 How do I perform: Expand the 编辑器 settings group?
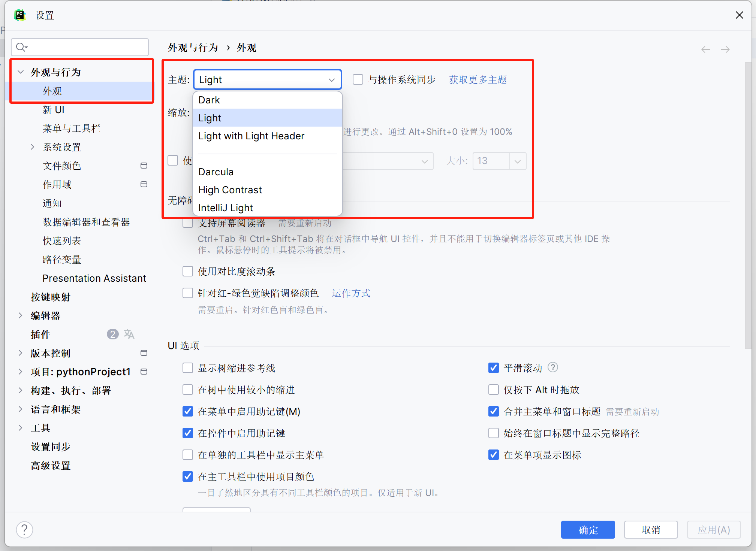(x=21, y=315)
